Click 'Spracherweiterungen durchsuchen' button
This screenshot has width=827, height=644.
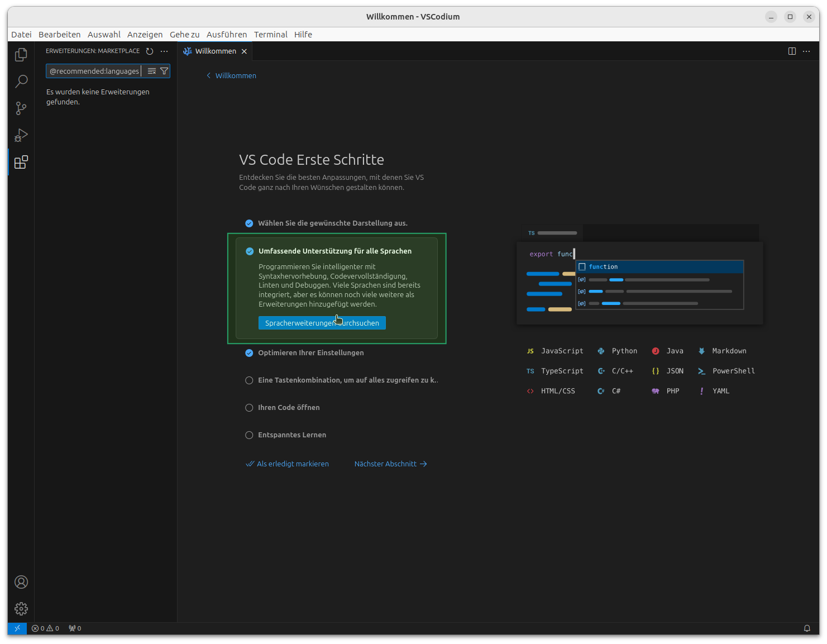(322, 323)
